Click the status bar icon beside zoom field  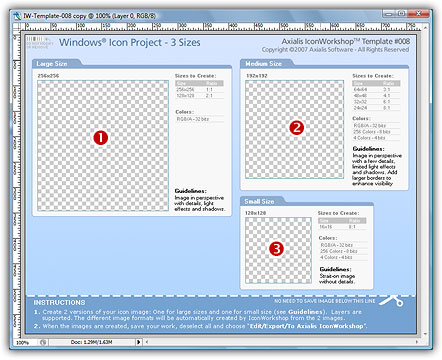point(43,342)
